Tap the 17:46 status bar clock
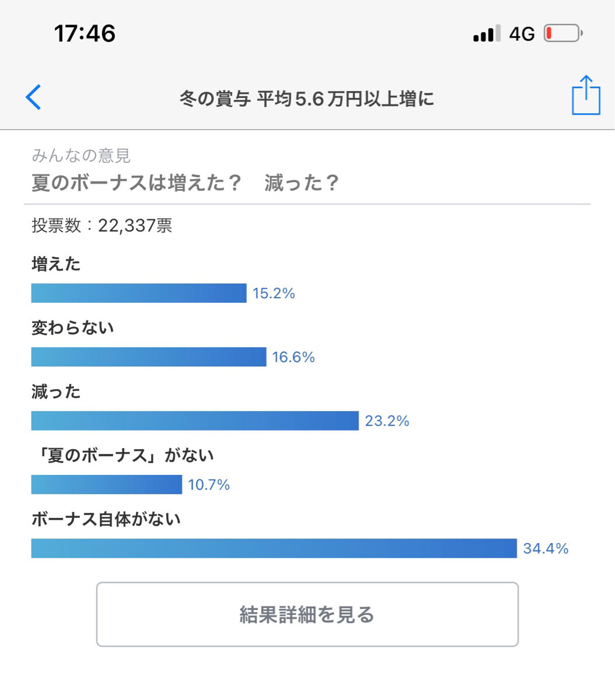Screen dimensions: 615x700 (85, 33)
